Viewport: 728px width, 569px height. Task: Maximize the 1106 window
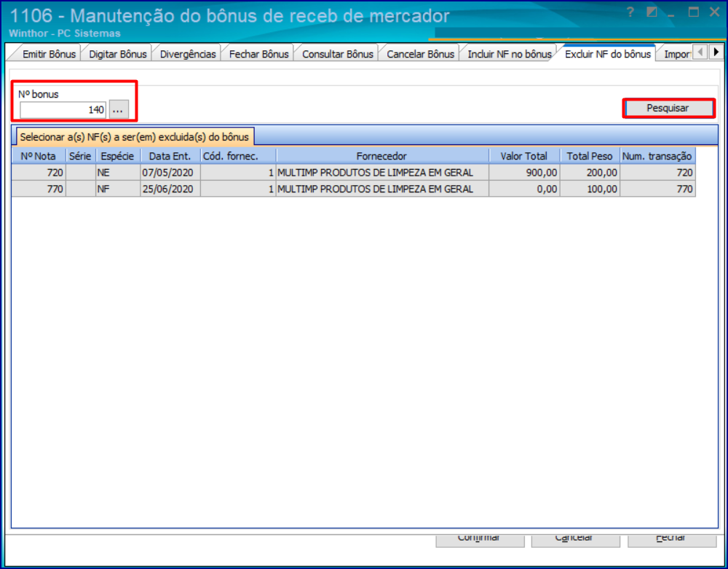(x=693, y=12)
